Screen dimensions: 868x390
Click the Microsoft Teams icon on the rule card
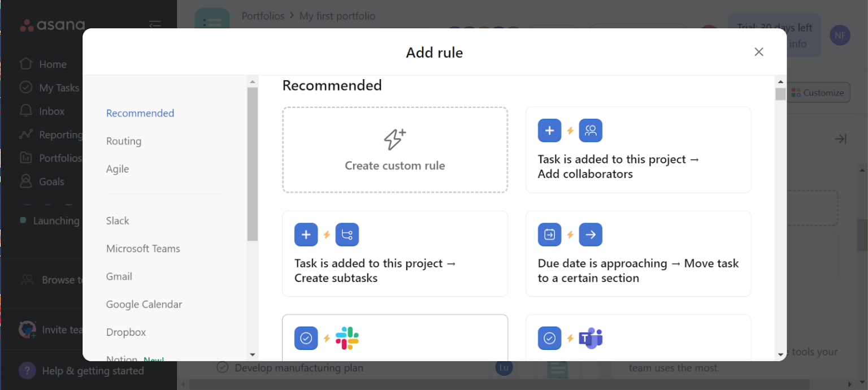(x=591, y=338)
